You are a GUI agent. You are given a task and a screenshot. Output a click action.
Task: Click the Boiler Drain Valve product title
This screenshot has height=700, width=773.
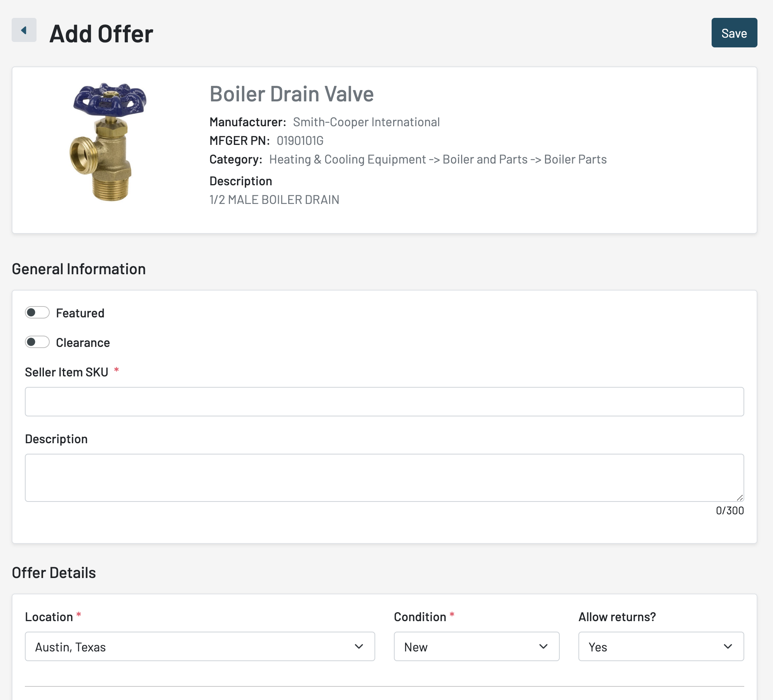click(291, 94)
